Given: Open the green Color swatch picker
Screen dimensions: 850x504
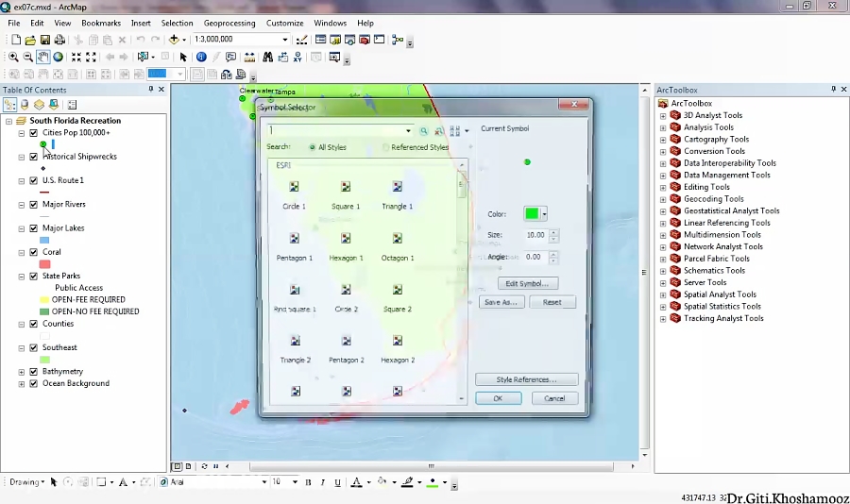Looking at the screenshot, I should tap(535, 213).
